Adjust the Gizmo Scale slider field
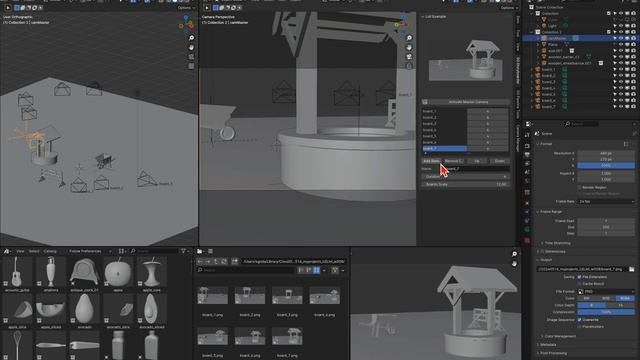The width and height of the screenshot is (640, 360). [465, 184]
